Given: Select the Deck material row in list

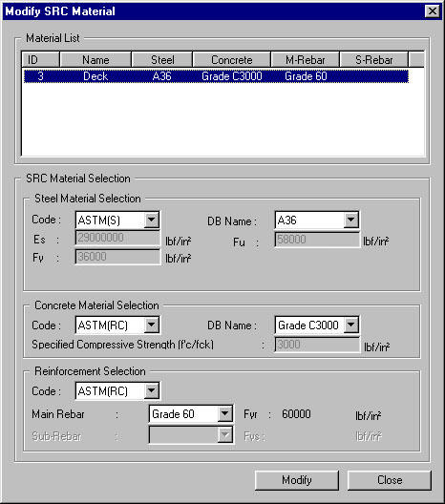Looking at the screenshot, I should tap(216, 76).
